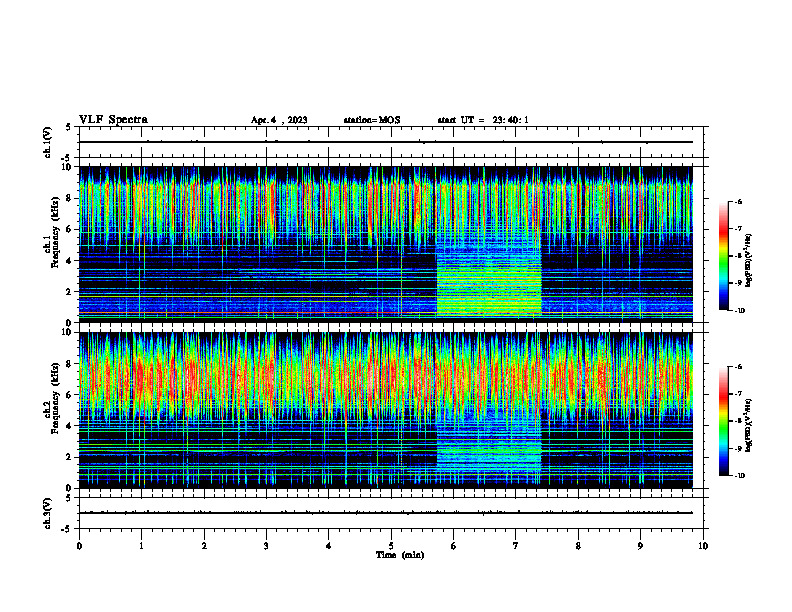Click the ch.2 colorbar log(PSD) label
Viewport: 792px width, 612px height.
(x=749, y=426)
